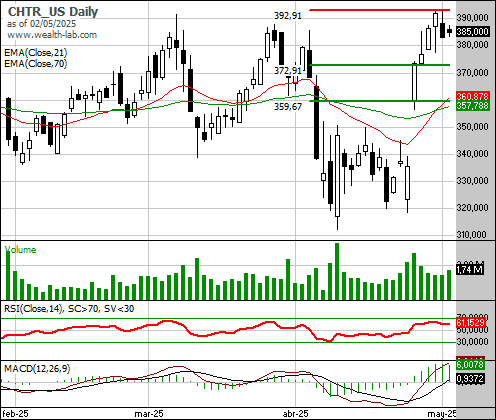Click the abr-25 date axis label
This screenshot has width=496, height=420.
coord(295,414)
